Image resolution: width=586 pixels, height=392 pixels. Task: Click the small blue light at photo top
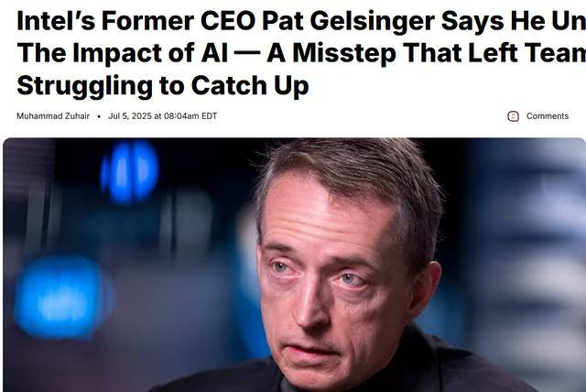(130, 171)
